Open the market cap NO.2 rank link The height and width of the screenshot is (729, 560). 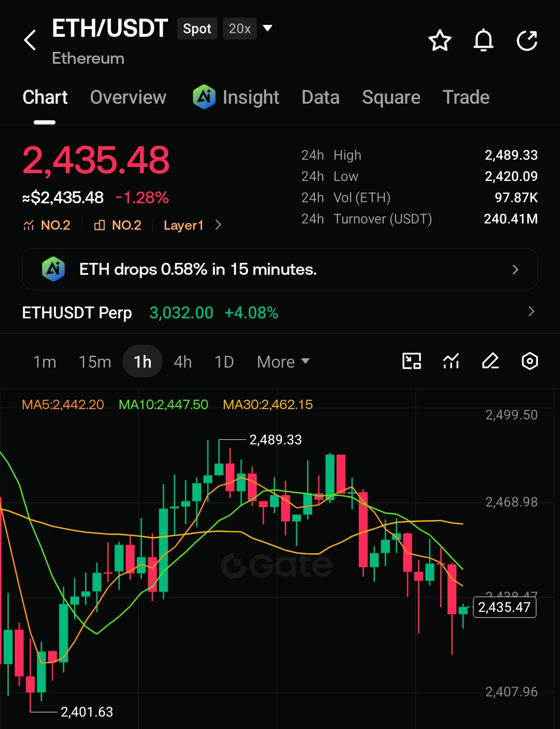click(x=47, y=225)
